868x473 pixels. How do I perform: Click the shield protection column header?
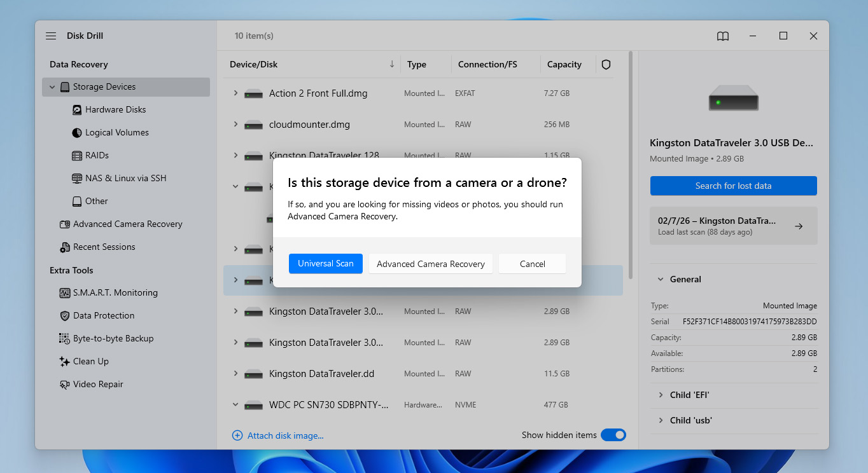pyautogui.click(x=606, y=64)
